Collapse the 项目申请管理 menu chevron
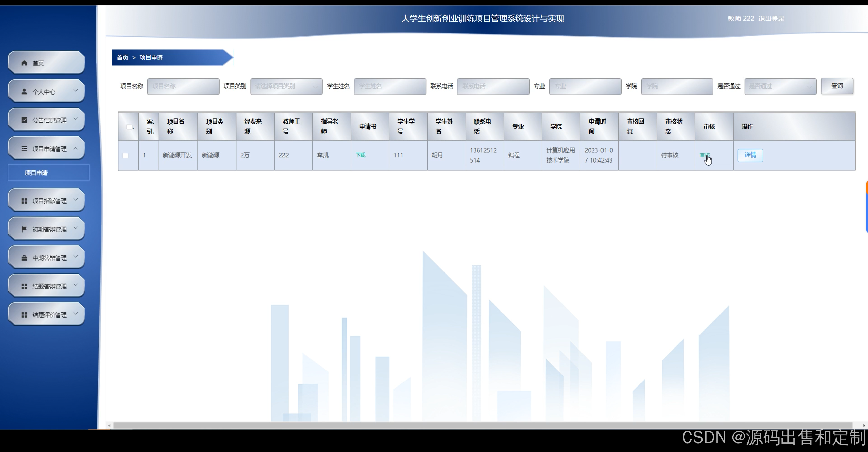 tap(76, 148)
